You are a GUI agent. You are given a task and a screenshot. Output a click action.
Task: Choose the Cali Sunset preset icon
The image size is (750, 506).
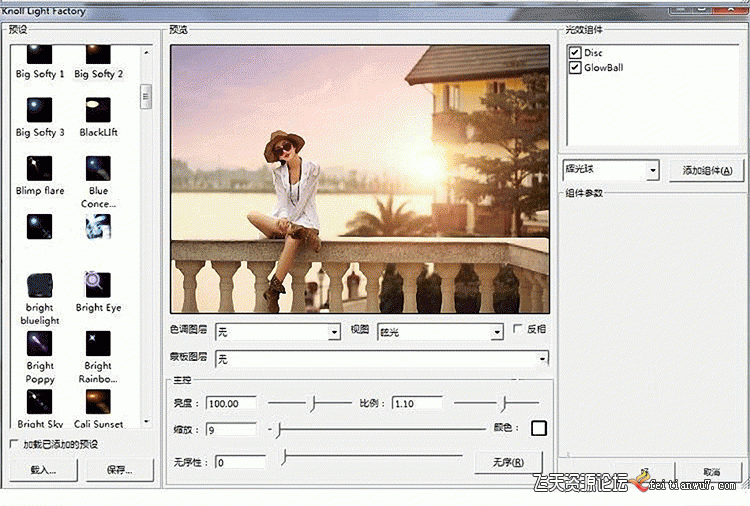(x=98, y=401)
